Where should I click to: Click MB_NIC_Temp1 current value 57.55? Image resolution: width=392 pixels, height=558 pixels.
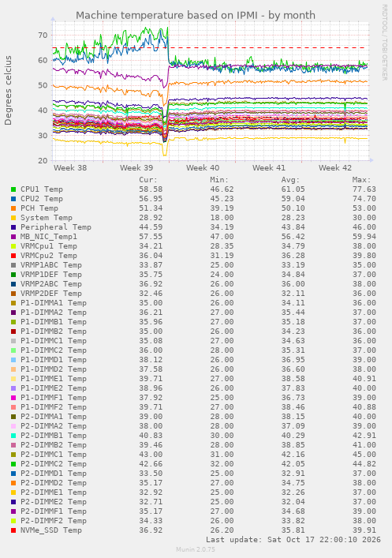(151, 237)
